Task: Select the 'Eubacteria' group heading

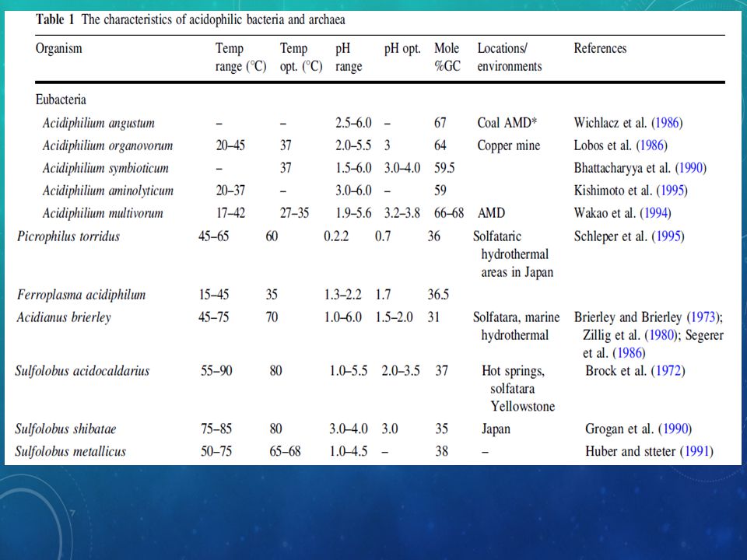Action: [x=61, y=100]
